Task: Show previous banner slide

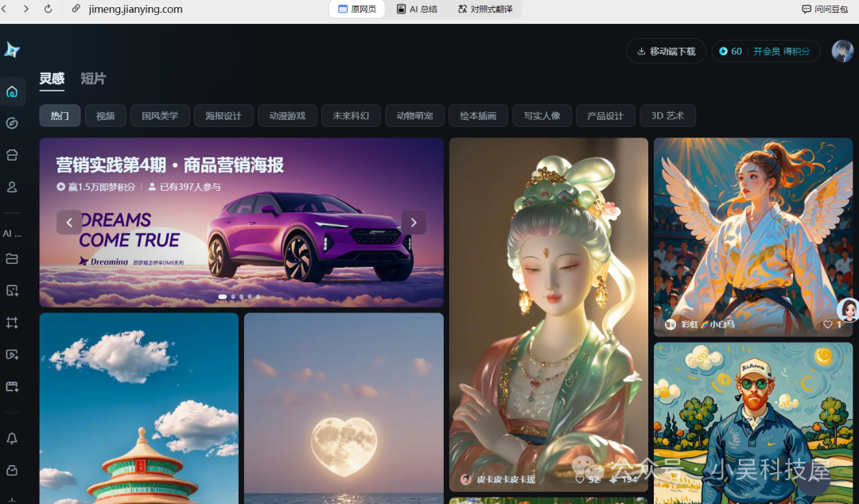Action: tap(69, 223)
